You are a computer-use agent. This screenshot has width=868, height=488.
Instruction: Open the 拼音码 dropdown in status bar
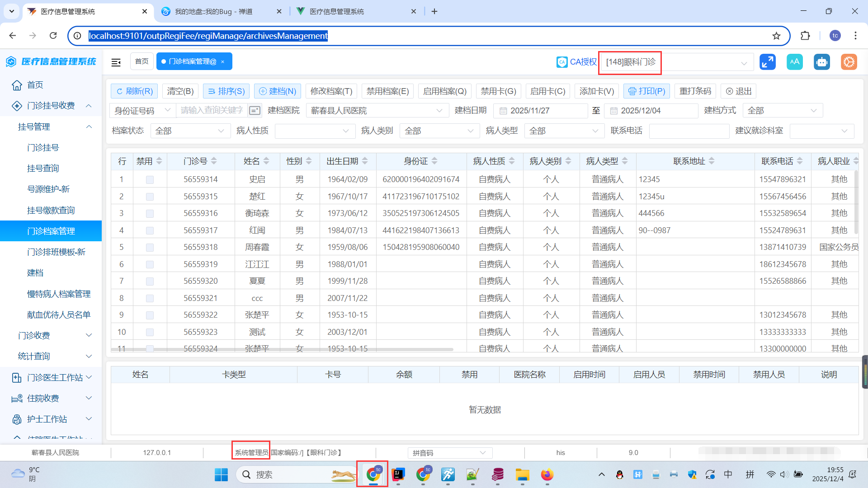click(x=450, y=453)
